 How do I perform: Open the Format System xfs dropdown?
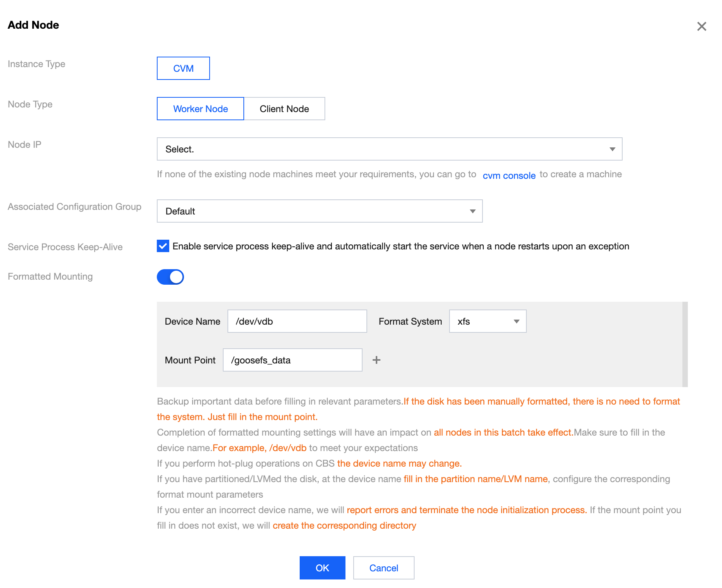[x=487, y=321]
